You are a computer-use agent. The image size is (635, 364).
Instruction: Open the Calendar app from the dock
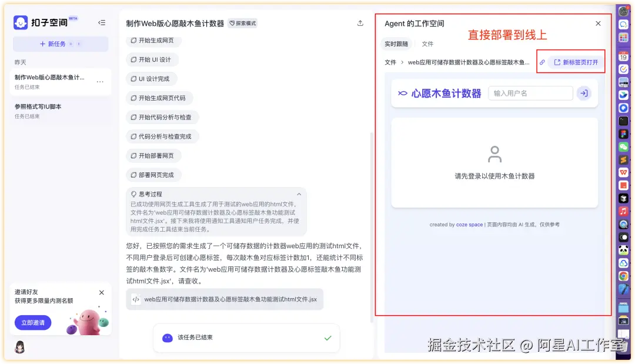tap(623, 56)
